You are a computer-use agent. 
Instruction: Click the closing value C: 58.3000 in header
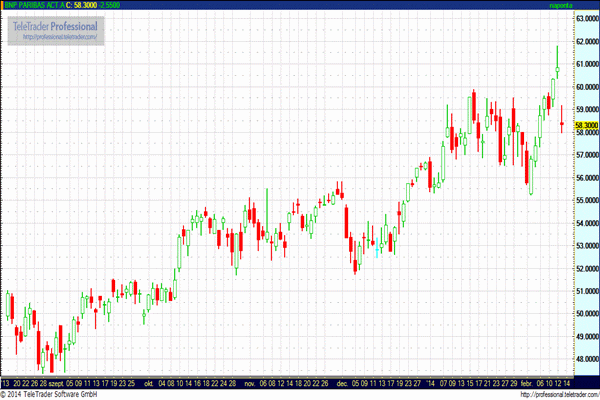coord(82,5)
